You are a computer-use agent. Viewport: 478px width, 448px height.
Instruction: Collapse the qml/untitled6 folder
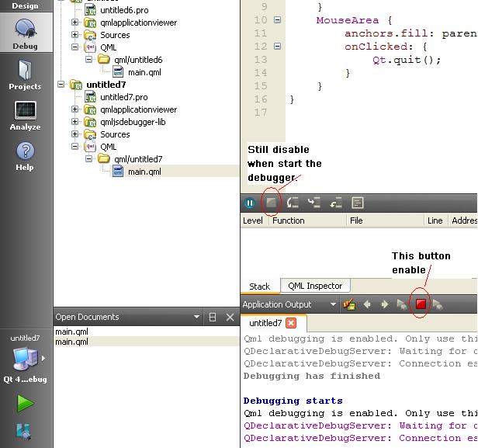(x=88, y=60)
